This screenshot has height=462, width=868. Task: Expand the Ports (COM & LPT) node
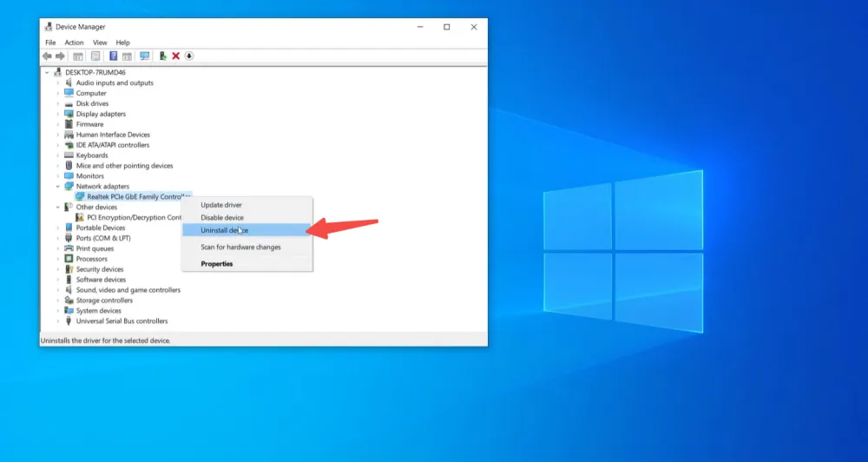pos(57,238)
